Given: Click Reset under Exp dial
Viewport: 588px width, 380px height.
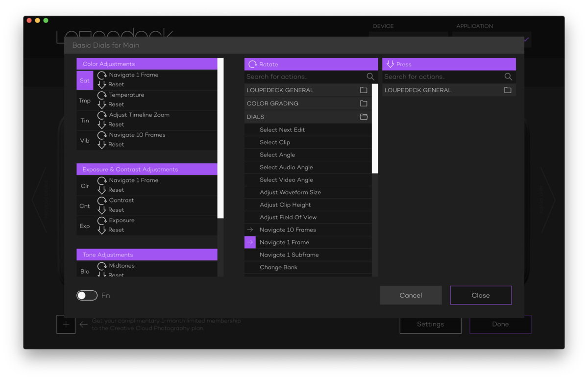Looking at the screenshot, I should [116, 230].
